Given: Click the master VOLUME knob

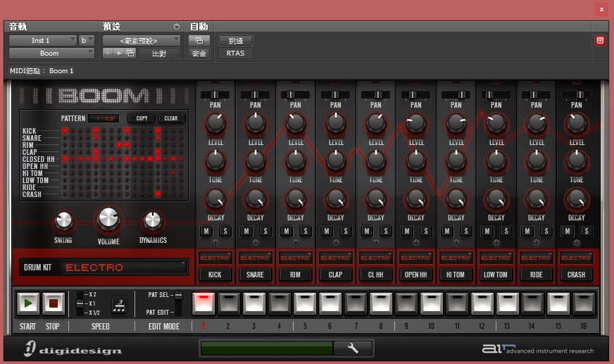Looking at the screenshot, I should (108, 218).
